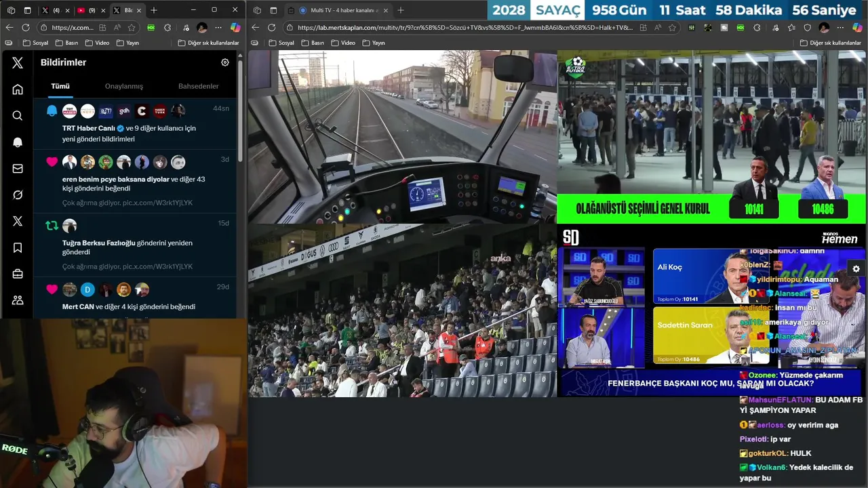The image size is (868, 488).
Task: Click the X address bar in left browser
Action: [72, 27]
